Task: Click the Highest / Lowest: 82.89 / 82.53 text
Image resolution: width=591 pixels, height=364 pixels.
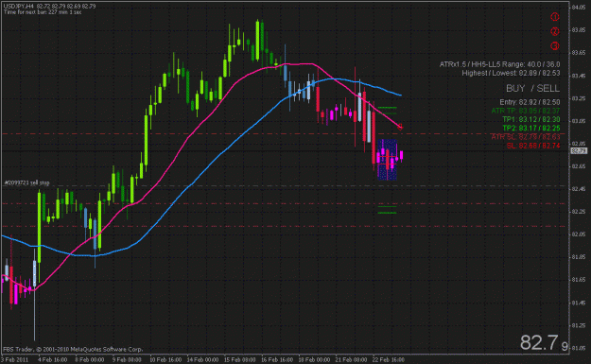Action: pyautogui.click(x=511, y=73)
